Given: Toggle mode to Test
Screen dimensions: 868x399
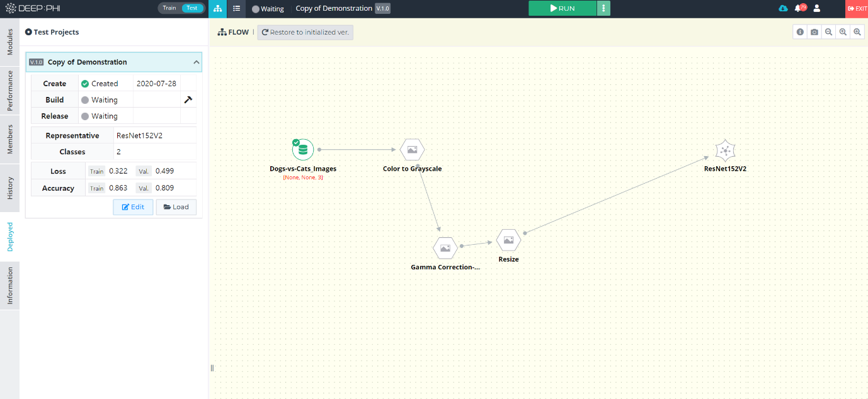Looking at the screenshot, I should point(192,8).
